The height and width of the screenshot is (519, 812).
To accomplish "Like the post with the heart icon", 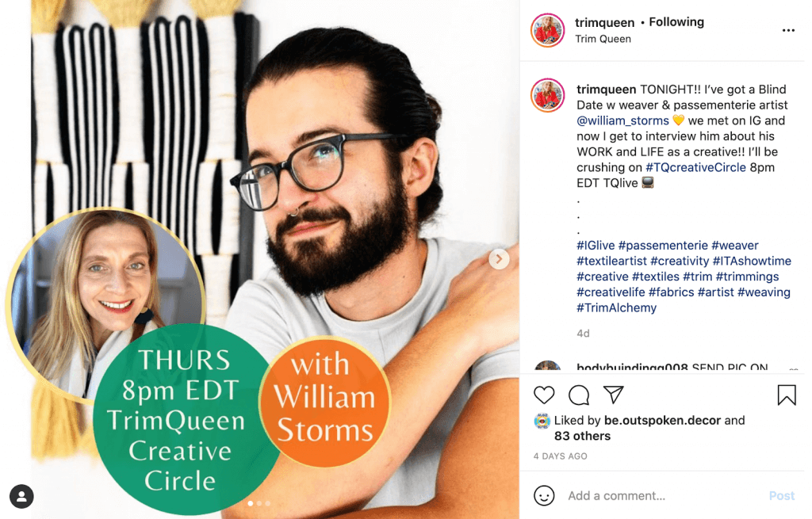I will click(x=544, y=395).
